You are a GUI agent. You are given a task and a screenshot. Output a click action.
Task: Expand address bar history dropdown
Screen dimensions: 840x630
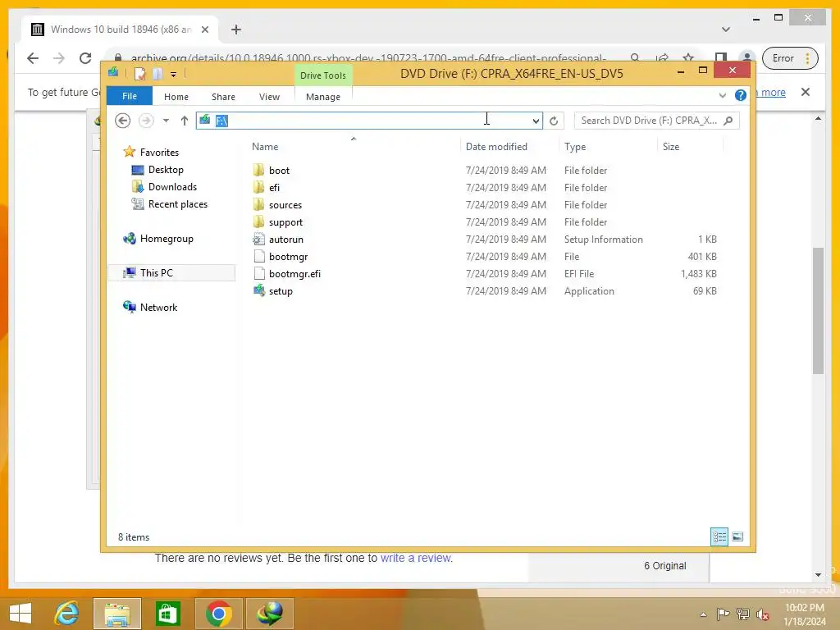click(x=536, y=121)
